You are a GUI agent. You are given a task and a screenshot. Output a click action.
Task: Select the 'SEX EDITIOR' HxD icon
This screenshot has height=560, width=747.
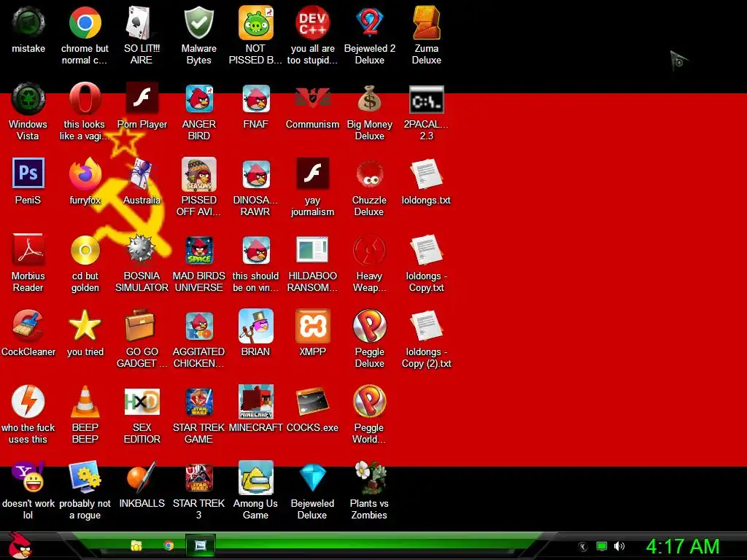click(142, 402)
